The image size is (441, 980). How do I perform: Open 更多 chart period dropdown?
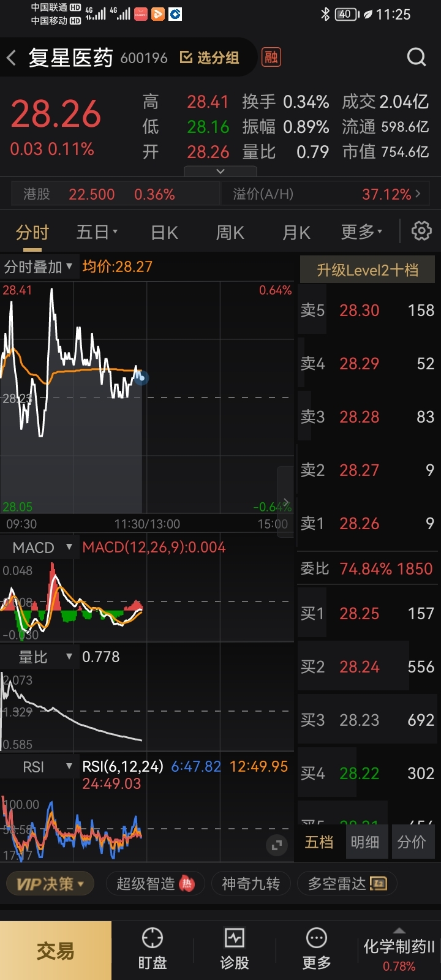pos(361,232)
